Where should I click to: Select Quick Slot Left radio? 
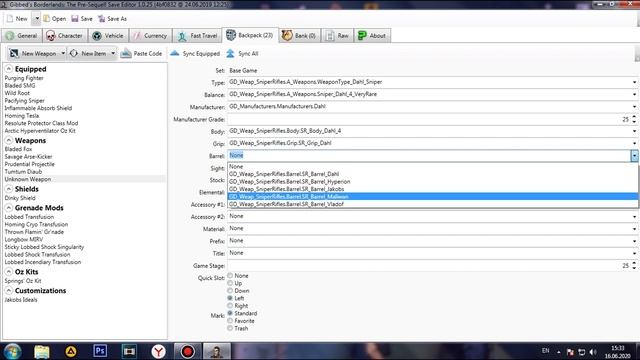[230, 298]
